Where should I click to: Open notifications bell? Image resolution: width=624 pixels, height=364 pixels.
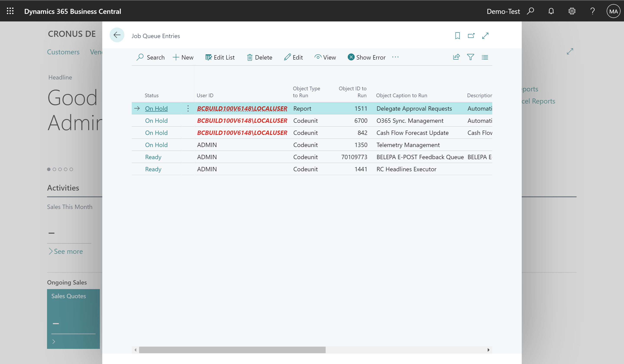[551, 11]
